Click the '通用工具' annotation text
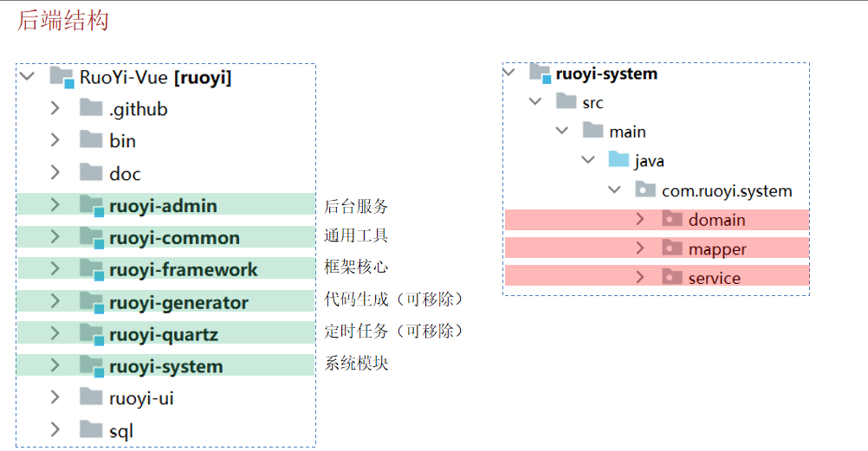Image resolution: width=868 pixels, height=451 pixels. point(356,235)
